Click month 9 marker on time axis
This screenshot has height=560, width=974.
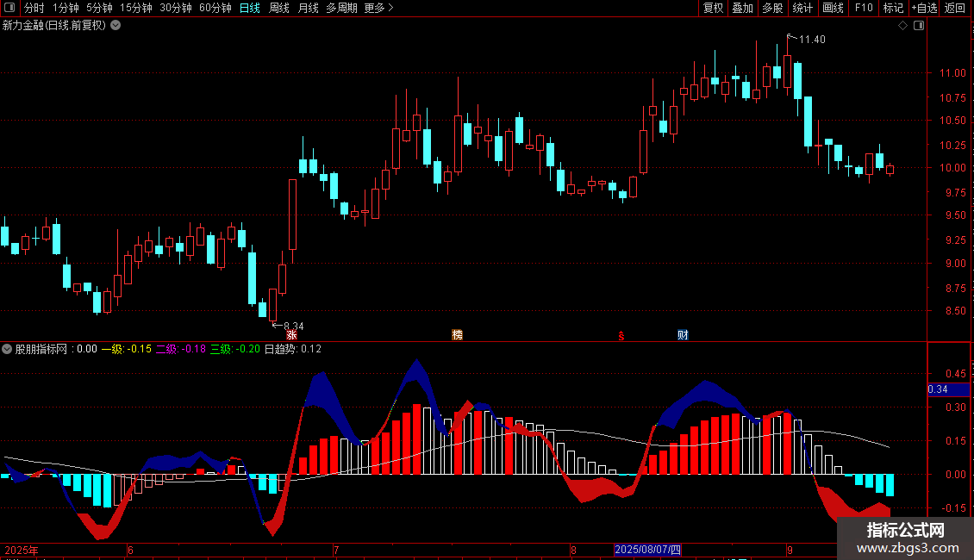790,550
